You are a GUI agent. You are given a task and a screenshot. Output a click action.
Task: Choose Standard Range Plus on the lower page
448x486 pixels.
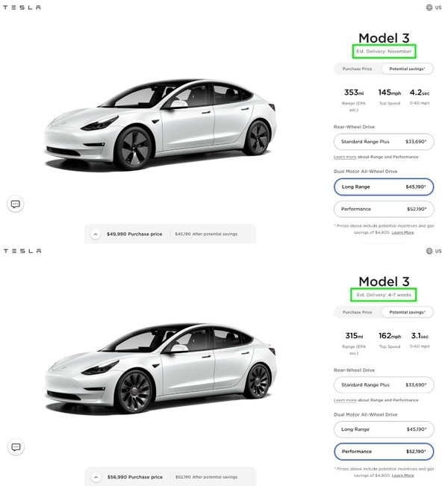click(x=384, y=384)
